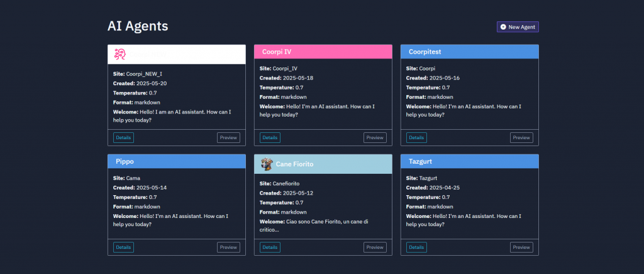The image size is (644, 274).
Task: Click the Cane Fiorito dog avatar icon
Action: point(267,164)
